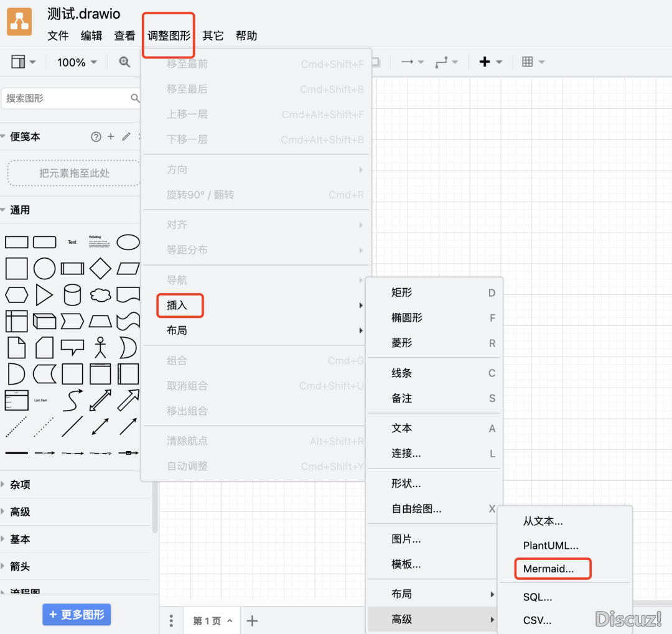This screenshot has height=634, width=672.
Task: Select the stick-figure actor shape
Action: tap(100, 347)
